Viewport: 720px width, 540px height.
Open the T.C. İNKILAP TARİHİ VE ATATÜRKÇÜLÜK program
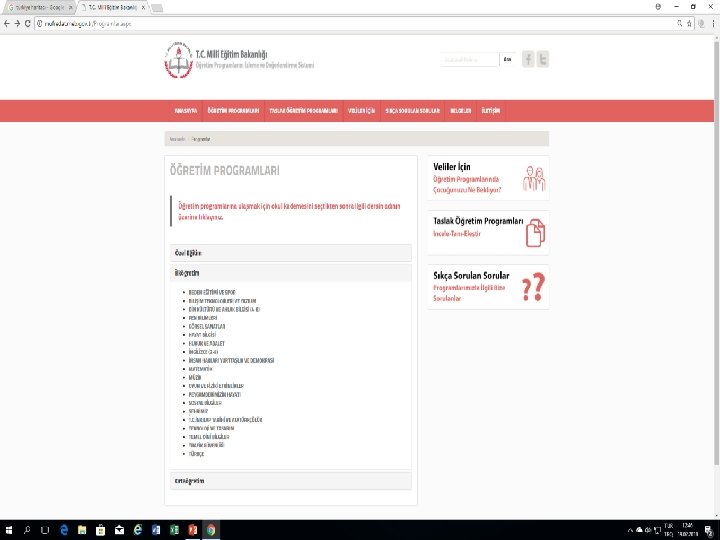coord(225,420)
